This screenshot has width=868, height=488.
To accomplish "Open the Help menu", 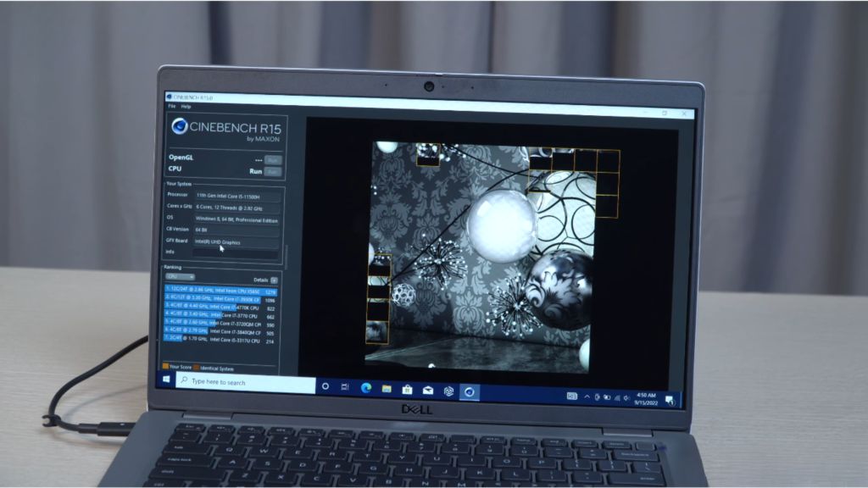I will pos(186,106).
